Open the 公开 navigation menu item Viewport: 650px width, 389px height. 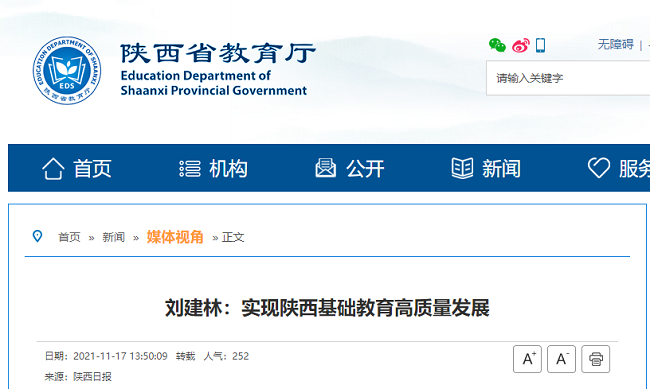point(365,168)
